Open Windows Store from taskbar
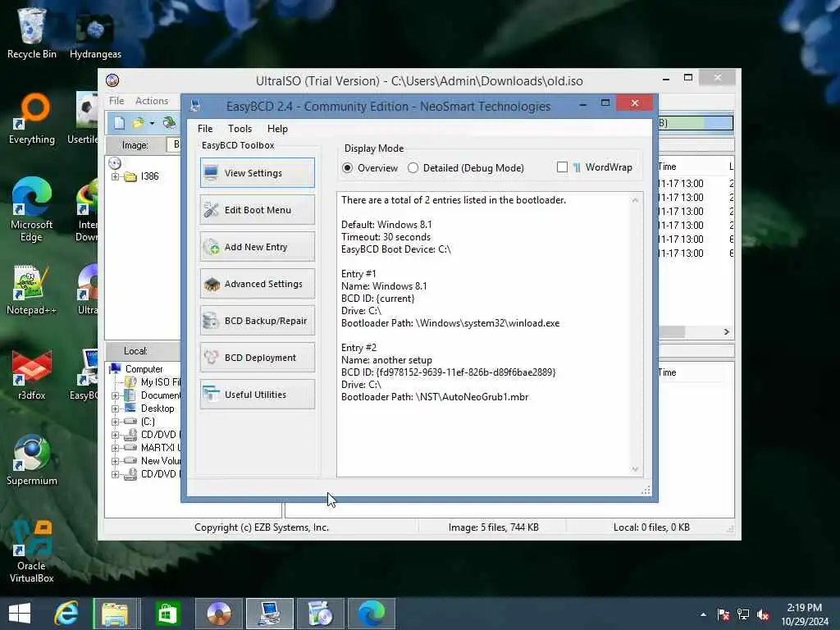This screenshot has height=630, width=840. (167, 614)
